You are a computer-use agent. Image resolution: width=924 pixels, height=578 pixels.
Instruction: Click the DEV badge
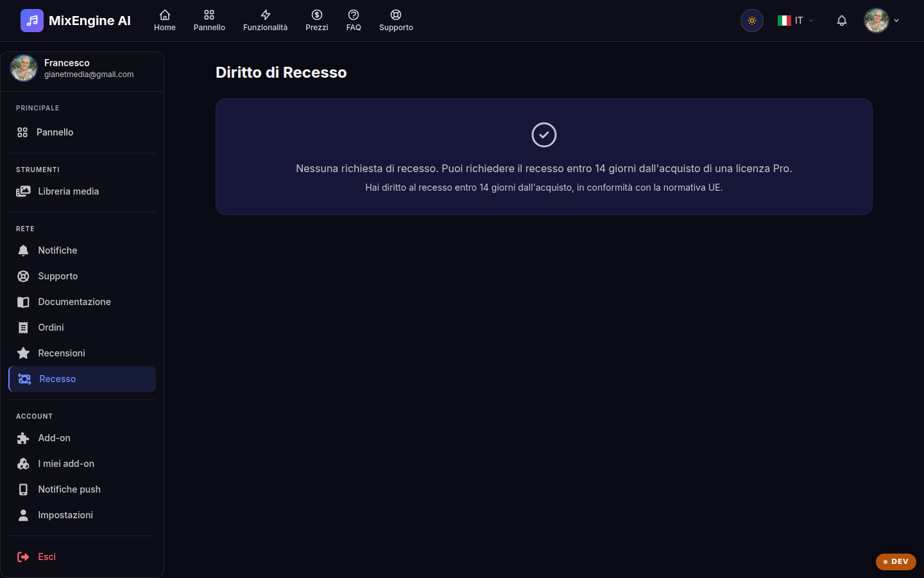point(896,561)
